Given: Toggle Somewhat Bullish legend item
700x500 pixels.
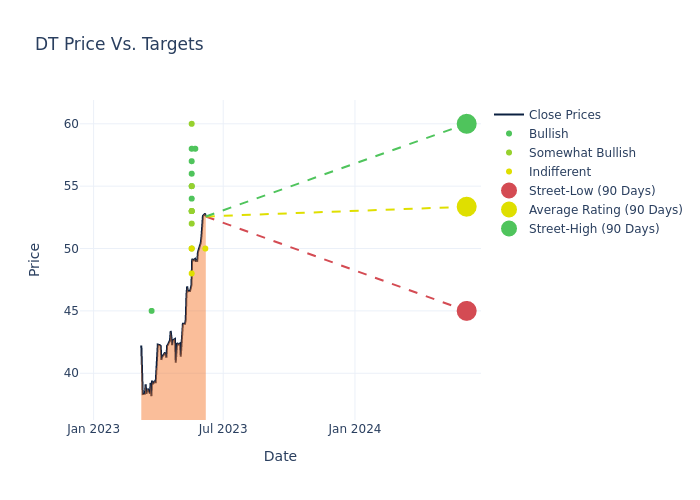Looking at the screenshot, I should click(582, 153).
